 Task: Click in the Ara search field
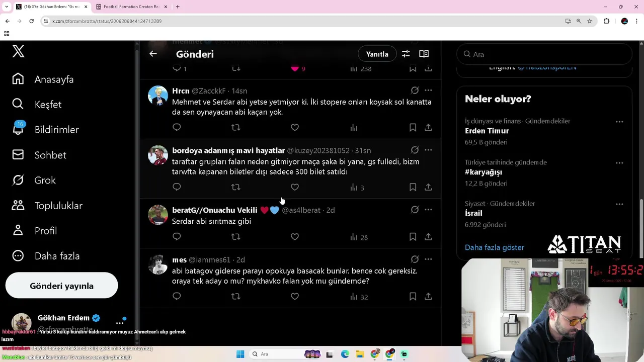pyautogui.click(x=544, y=54)
